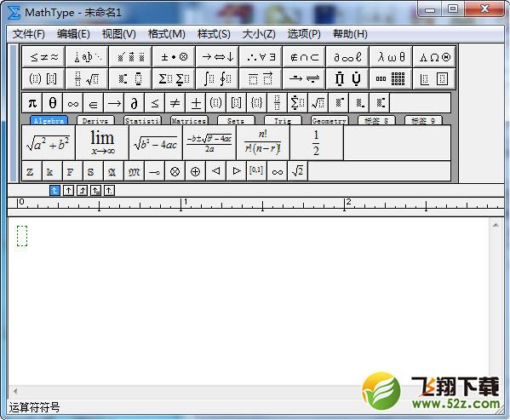
Task: Open the 文件(F) menu
Action: point(29,34)
